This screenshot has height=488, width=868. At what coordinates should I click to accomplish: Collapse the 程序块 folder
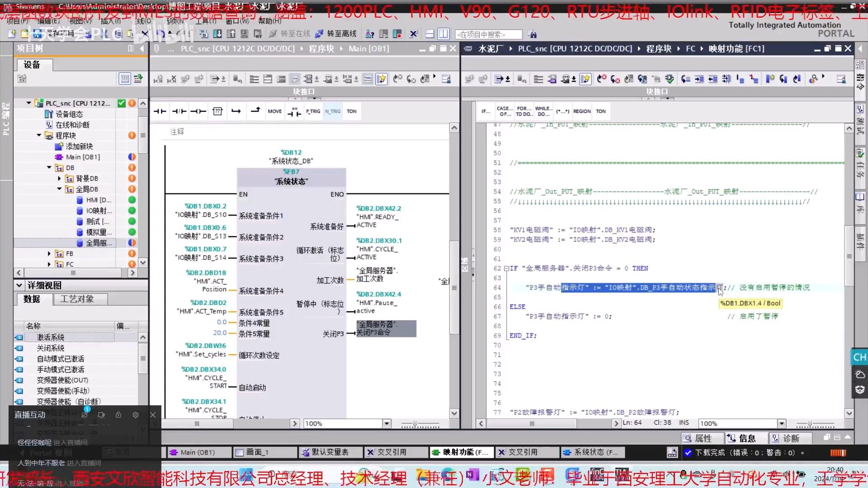[39, 135]
